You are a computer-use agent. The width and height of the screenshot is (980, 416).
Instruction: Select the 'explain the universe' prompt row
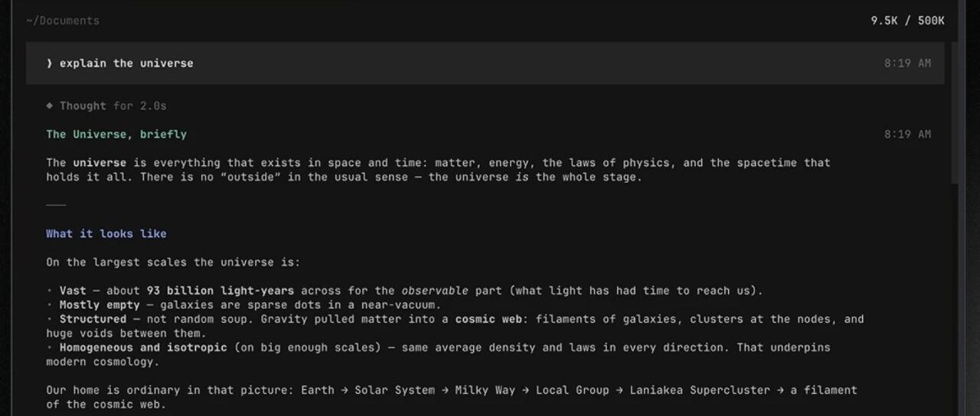click(485, 63)
